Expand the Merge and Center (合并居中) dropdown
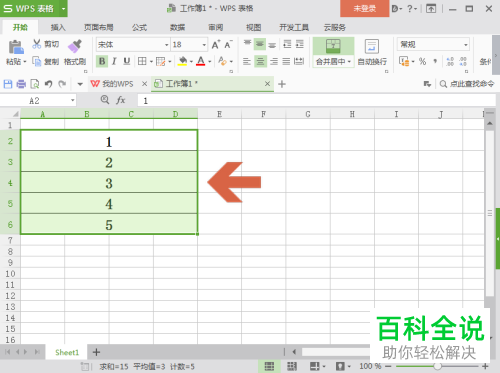 tap(349, 62)
